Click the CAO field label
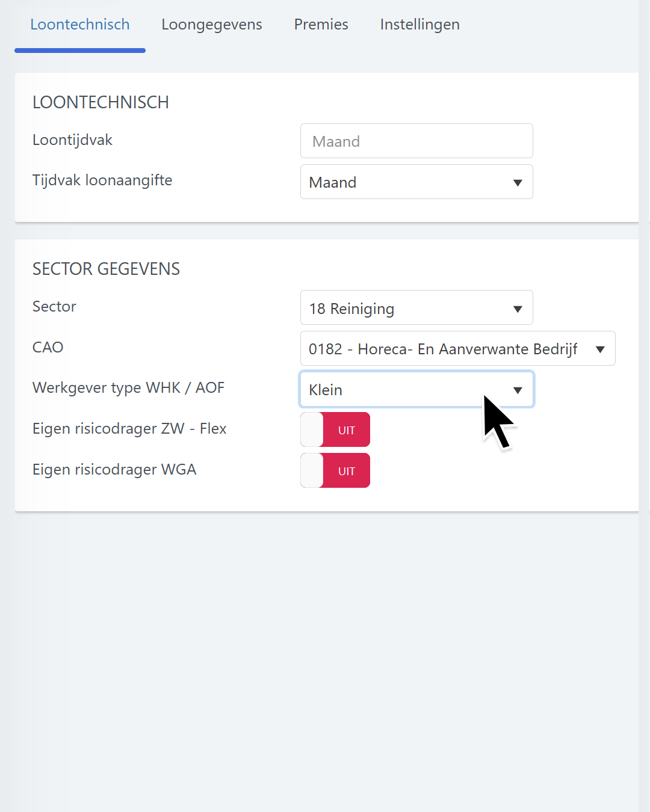This screenshot has width=650, height=812. tap(48, 348)
